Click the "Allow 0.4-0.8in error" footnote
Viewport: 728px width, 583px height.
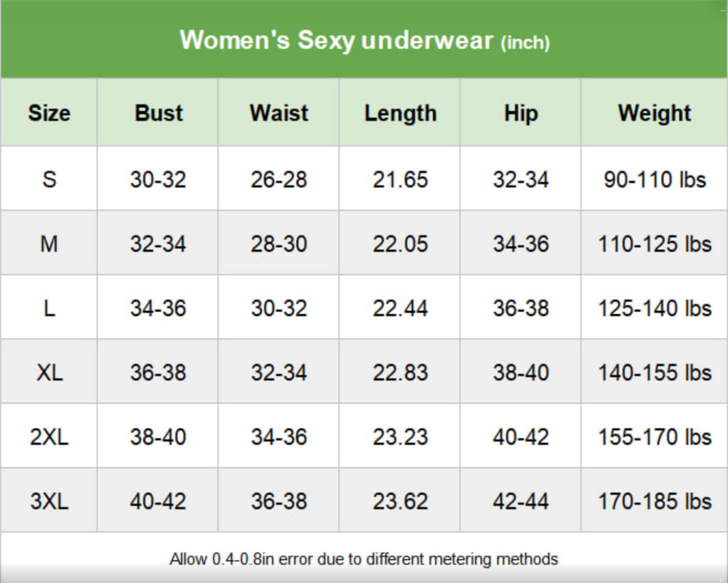point(364,559)
